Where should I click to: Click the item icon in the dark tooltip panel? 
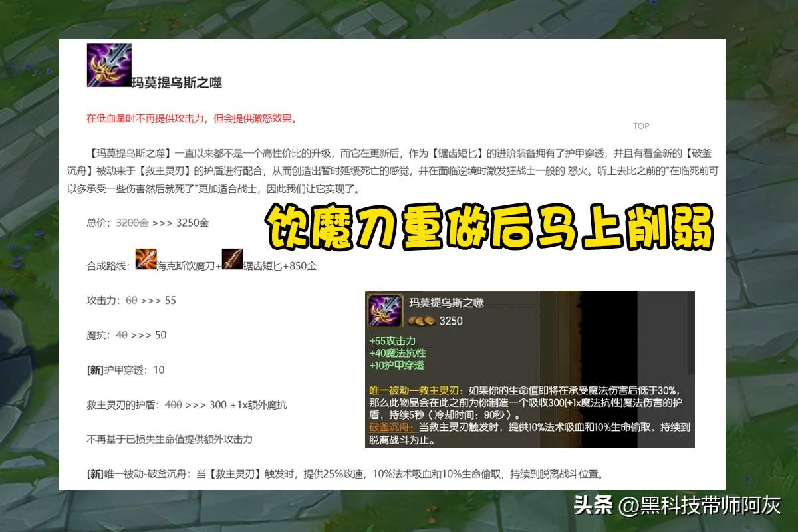[384, 313]
